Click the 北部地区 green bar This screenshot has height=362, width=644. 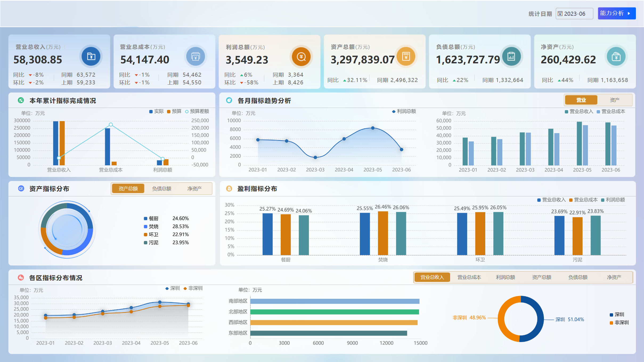334,312
